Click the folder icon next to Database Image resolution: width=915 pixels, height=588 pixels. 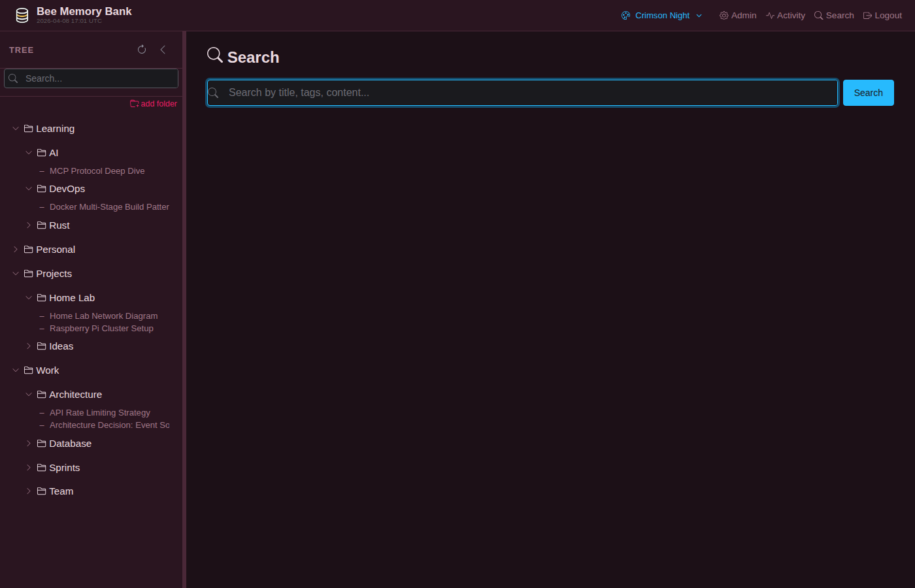(42, 444)
